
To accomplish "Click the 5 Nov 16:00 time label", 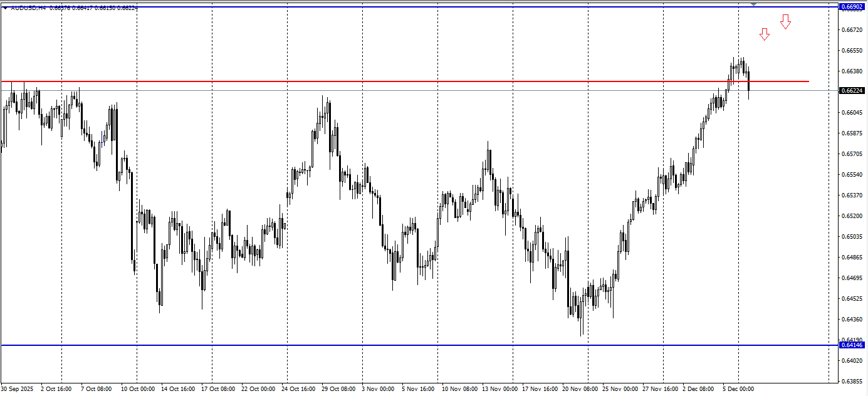I will (x=418, y=389).
